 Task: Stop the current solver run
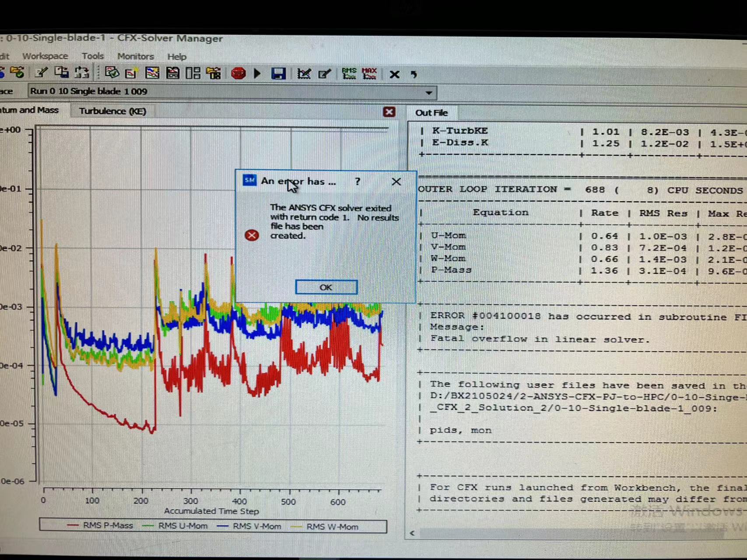click(x=238, y=73)
